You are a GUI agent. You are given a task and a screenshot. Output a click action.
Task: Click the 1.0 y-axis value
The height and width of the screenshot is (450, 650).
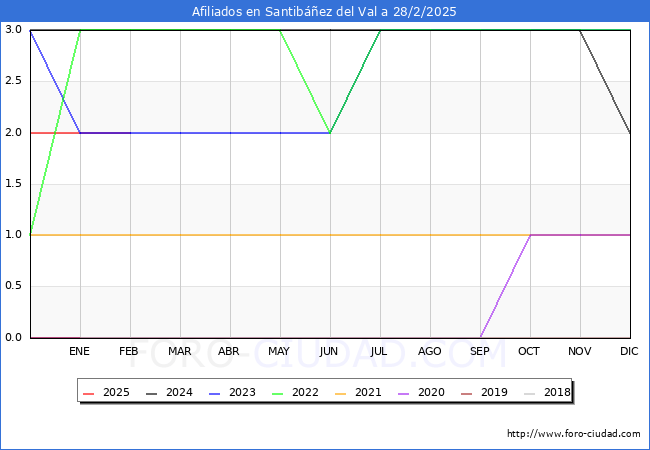click(13, 235)
